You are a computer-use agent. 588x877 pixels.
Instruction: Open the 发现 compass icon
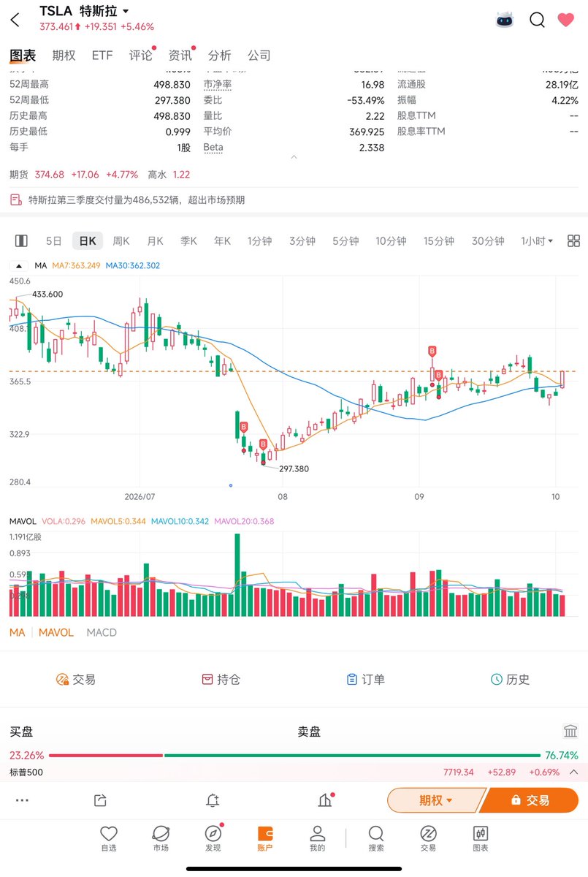point(213,838)
